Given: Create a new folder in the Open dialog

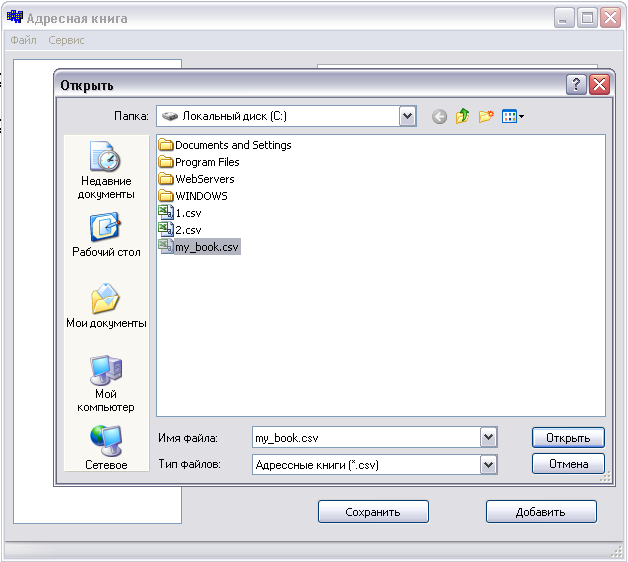Looking at the screenshot, I should (486, 117).
